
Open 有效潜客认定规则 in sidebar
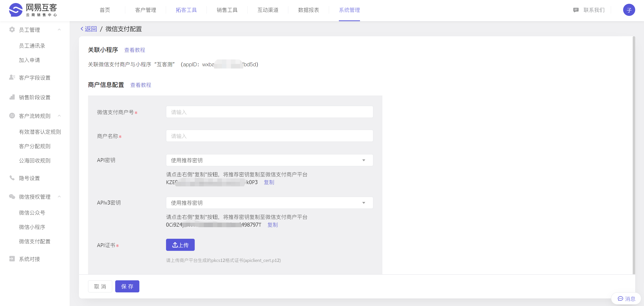(x=40, y=132)
